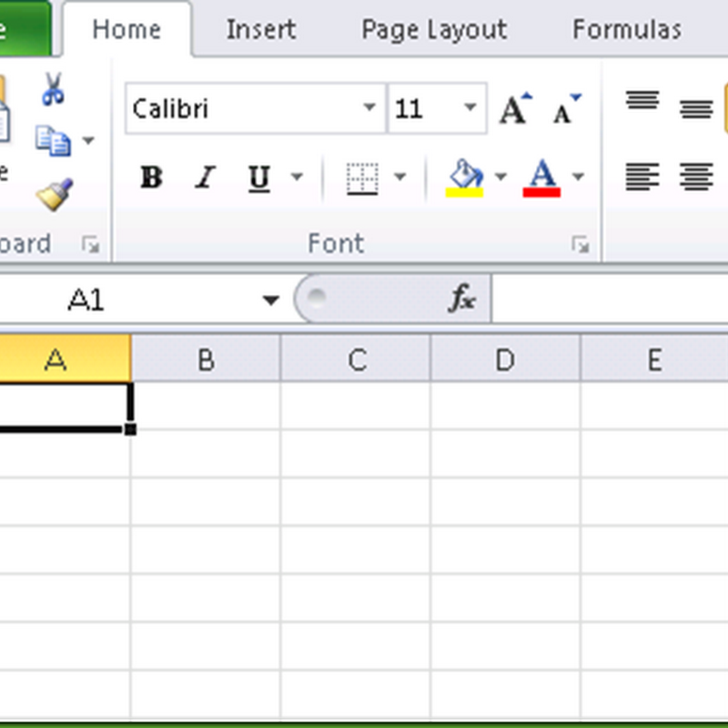Open the font size dropdown
The width and height of the screenshot is (728, 728).
[470, 108]
